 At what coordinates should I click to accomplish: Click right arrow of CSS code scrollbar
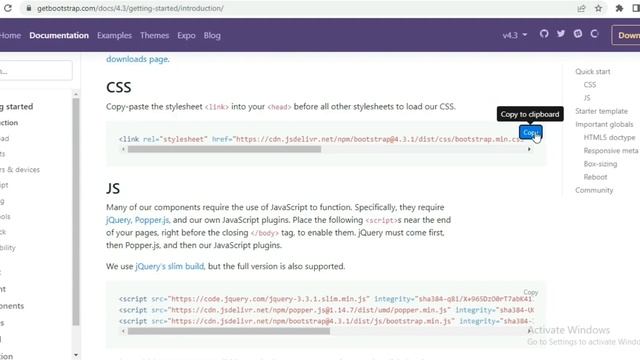coord(529,149)
